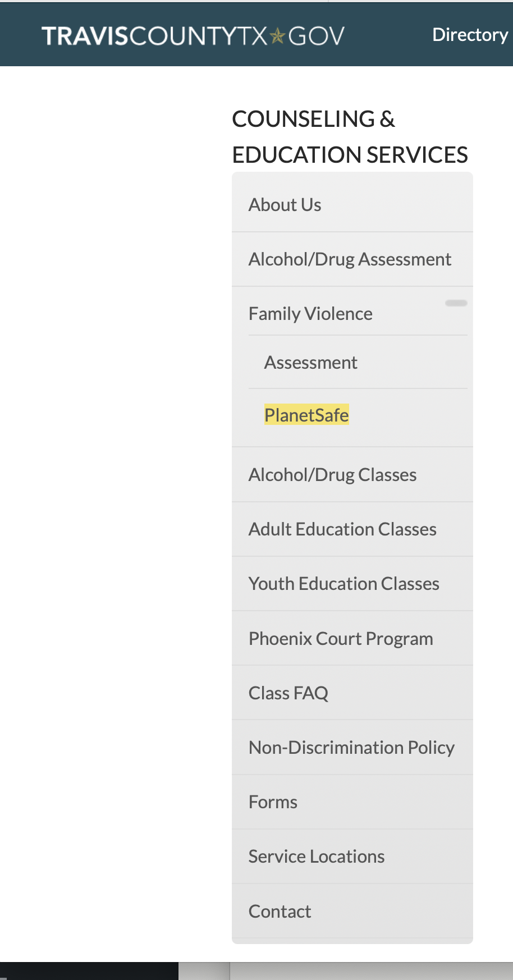This screenshot has width=513, height=980.
Task: Select the Forms menu item
Action: tap(273, 802)
